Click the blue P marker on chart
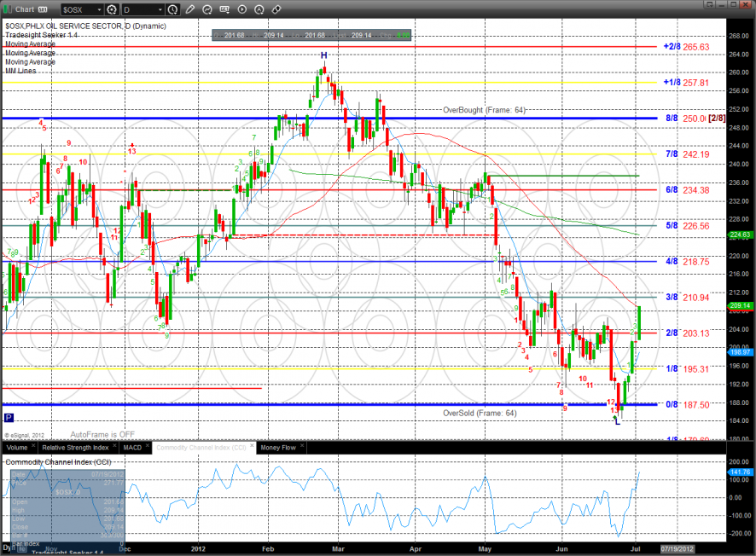 (x=9, y=418)
